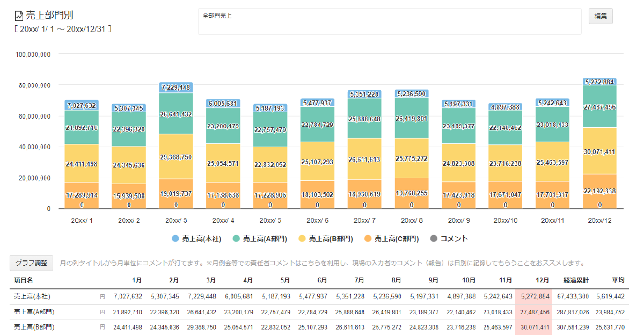This screenshot has height=335, width=644.
Task: Click the 本社 cumulative total 67,433,300
Action: click(x=573, y=296)
